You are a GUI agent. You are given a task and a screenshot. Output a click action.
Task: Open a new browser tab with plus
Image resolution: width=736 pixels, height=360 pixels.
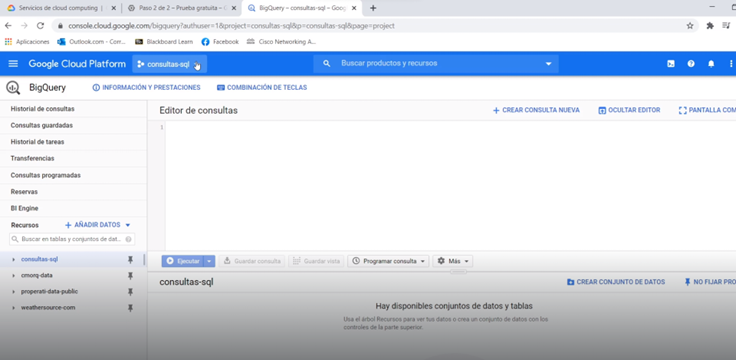(373, 8)
